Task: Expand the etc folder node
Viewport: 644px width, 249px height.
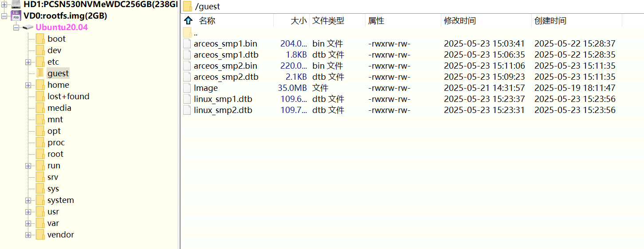Action: click(x=28, y=62)
